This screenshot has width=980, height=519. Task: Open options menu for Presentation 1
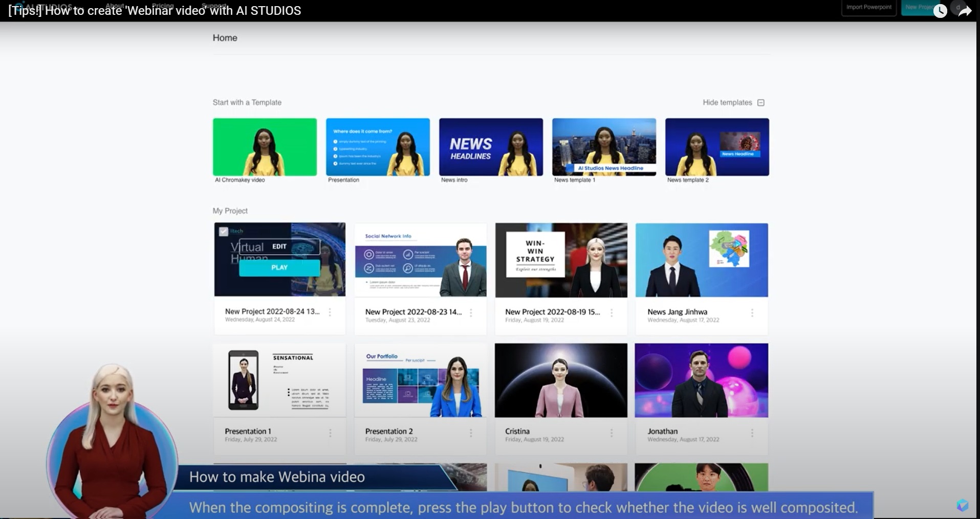(330, 433)
